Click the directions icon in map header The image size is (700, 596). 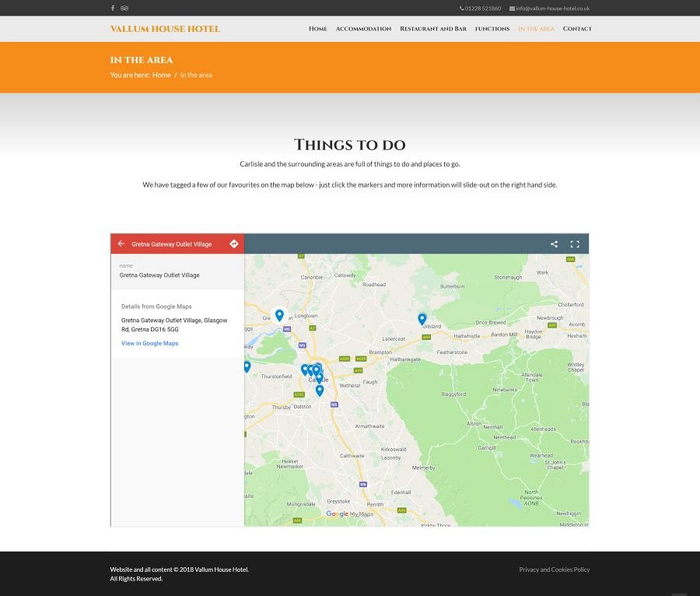coord(234,244)
